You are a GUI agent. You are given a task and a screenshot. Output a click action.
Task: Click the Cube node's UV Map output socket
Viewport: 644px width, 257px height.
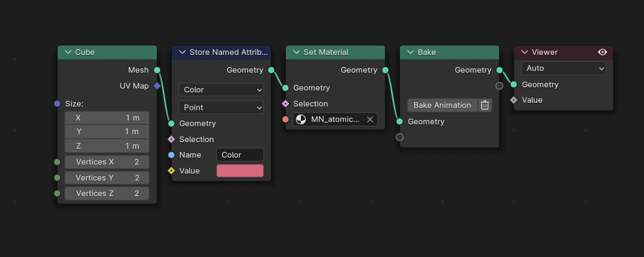[x=157, y=86]
